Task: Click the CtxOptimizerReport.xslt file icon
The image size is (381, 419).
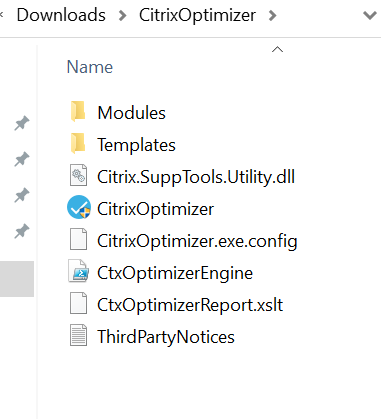Action: pos(78,303)
